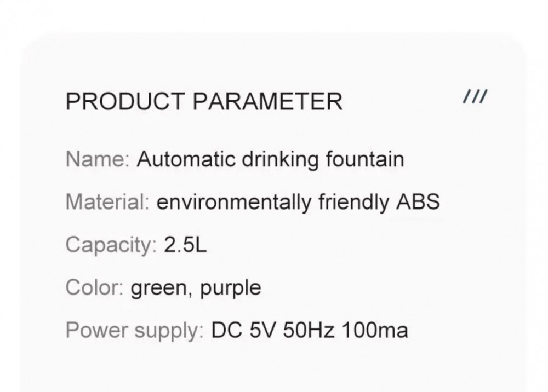Click the word "PARAMETER" in the heading

(x=269, y=102)
